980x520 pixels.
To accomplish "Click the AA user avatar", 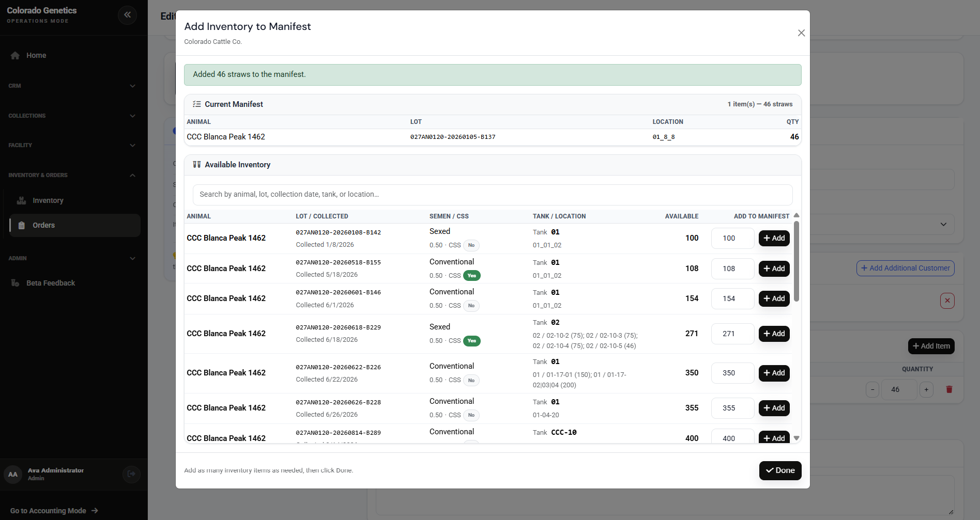I will pos(13,474).
